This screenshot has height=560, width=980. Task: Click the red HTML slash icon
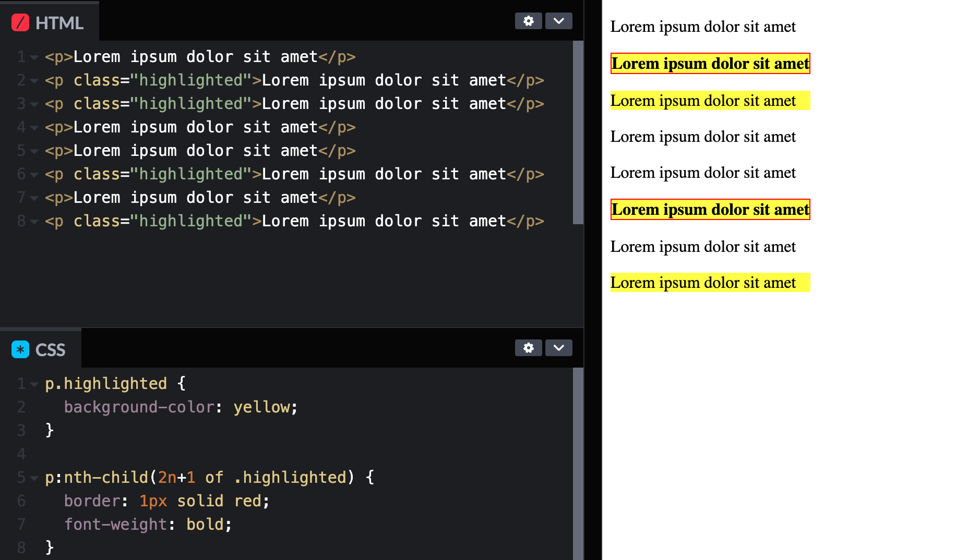click(20, 22)
